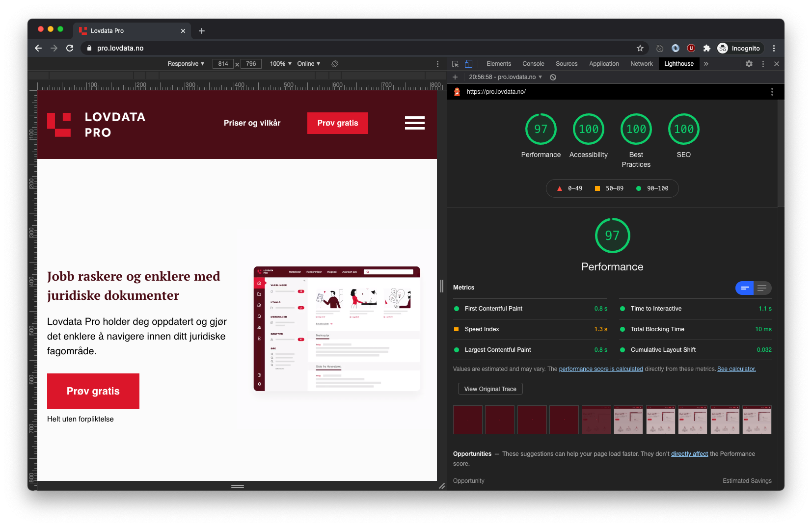Toggle the device toolbar icon
The width and height of the screenshot is (812, 527).
pos(468,64)
